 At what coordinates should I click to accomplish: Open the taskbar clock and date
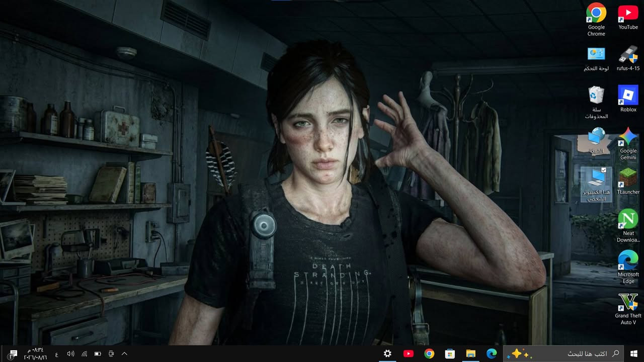pyautogui.click(x=35, y=354)
